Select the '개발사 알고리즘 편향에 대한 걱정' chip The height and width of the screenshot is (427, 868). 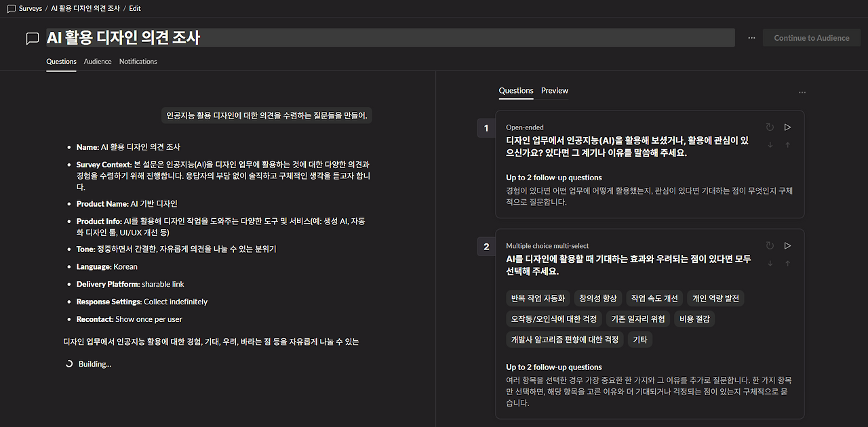(x=565, y=340)
